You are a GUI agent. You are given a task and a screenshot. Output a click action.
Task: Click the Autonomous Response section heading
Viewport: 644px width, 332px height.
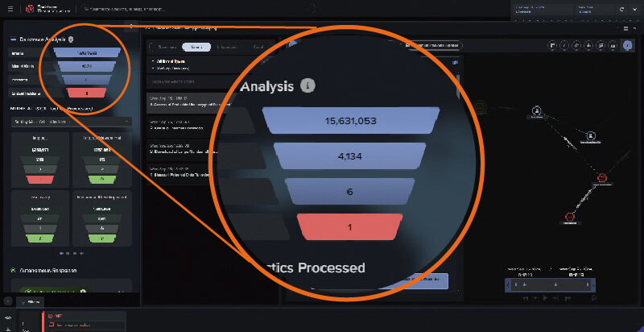tap(49, 271)
